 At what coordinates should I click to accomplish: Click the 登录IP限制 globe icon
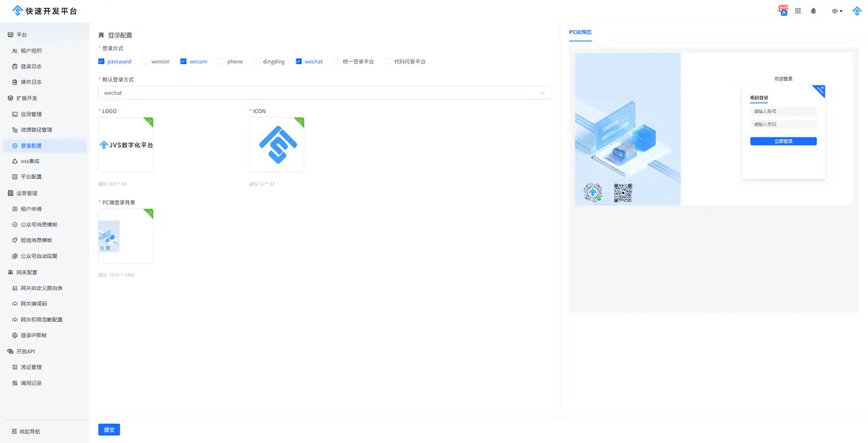tap(15, 335)
